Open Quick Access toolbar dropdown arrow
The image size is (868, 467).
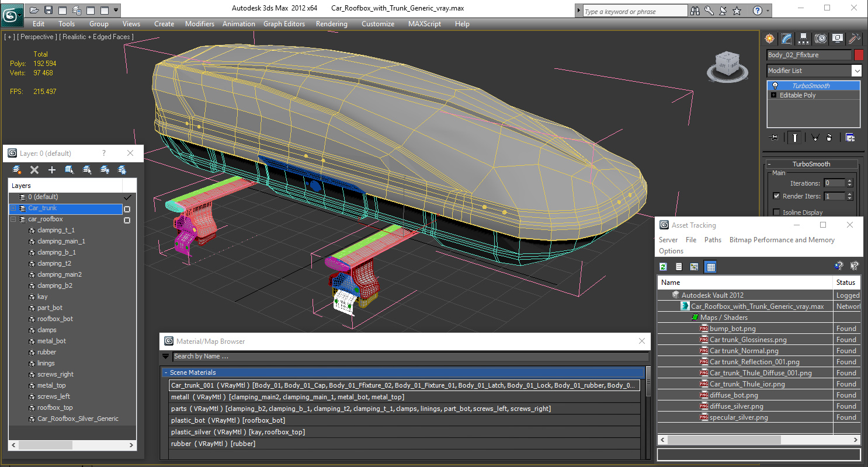[x=116, y=10]
